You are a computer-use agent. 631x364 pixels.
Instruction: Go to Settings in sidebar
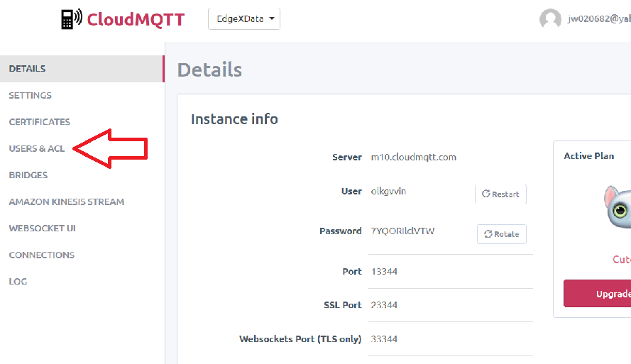click(31, 95)
